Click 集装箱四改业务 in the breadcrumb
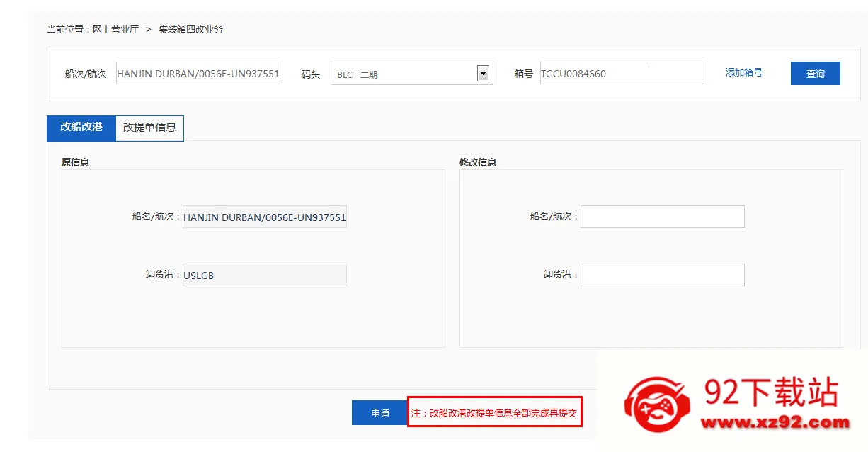Image resolution: width=868 pixels, height=452 pixels. click(x=190, y=29)
